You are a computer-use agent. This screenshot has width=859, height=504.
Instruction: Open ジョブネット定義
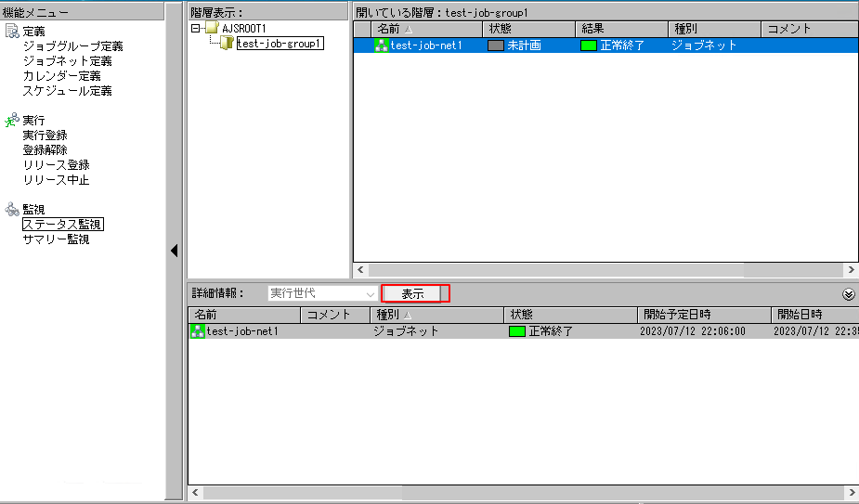click(x=68, y=61)
